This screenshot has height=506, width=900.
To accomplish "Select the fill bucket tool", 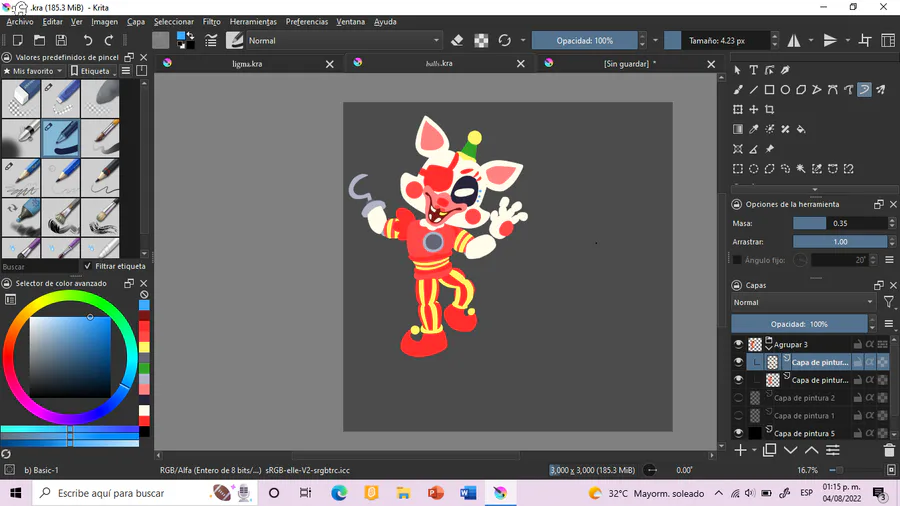I will [x=801, y=129].
